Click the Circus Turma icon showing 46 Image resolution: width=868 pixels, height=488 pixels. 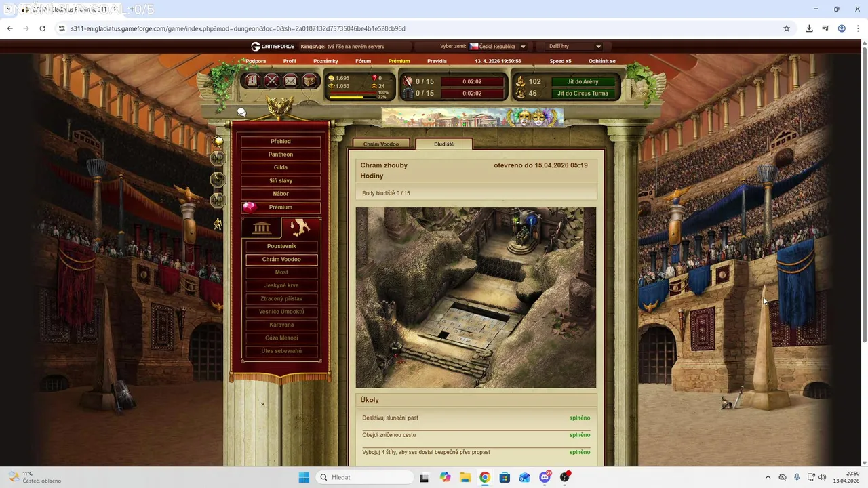click(x=520, y=94)
